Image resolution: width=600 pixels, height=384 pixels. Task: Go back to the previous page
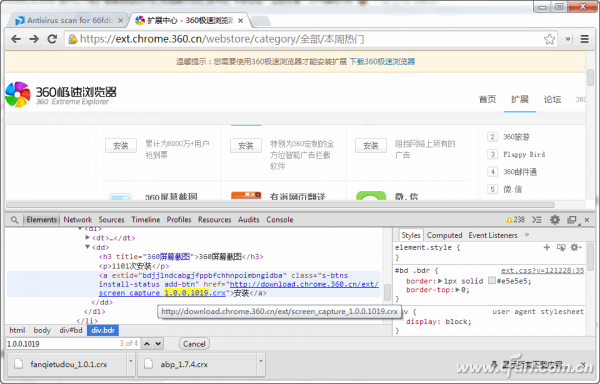pos(16,39)
